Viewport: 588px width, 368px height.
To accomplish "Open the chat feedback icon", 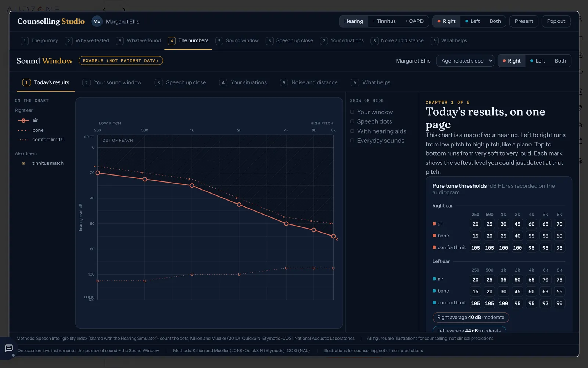I will pyautogui.click(x=9, y=348).
